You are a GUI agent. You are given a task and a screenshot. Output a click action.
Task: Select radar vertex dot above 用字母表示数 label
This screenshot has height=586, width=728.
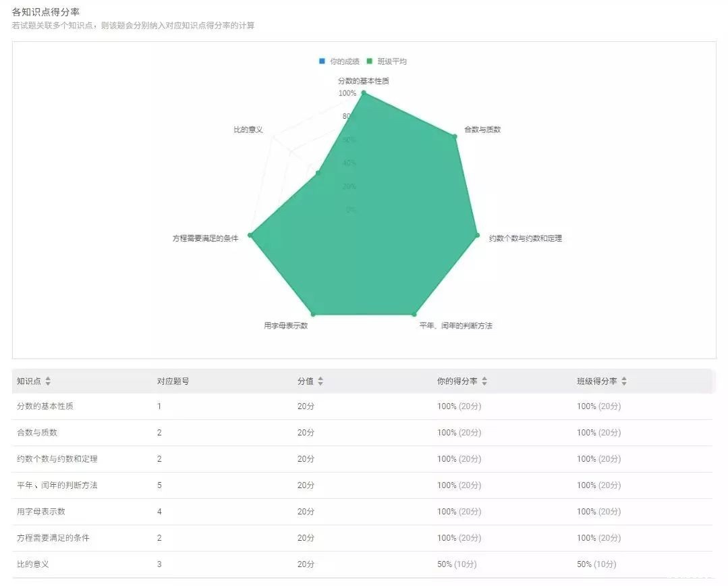[313, 315]
